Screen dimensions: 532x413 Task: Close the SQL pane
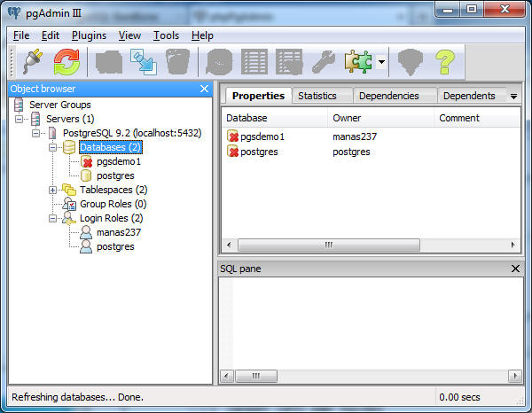coord(515,269)
